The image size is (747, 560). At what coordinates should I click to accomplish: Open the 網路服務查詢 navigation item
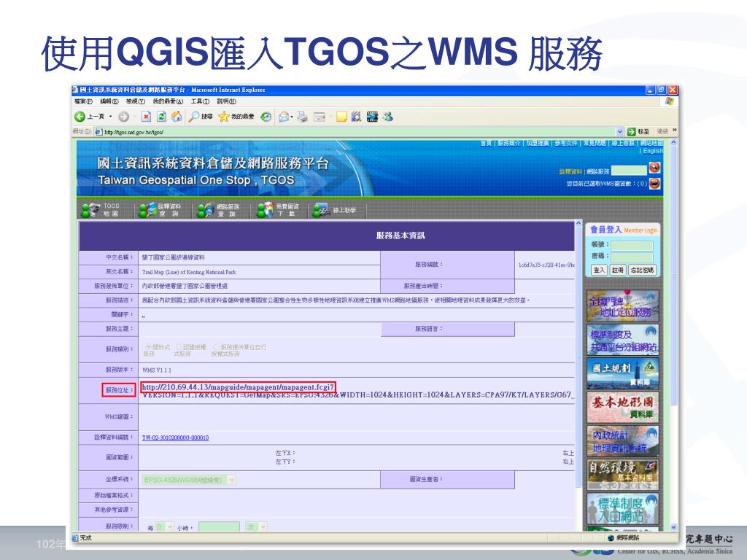(219, 210)
